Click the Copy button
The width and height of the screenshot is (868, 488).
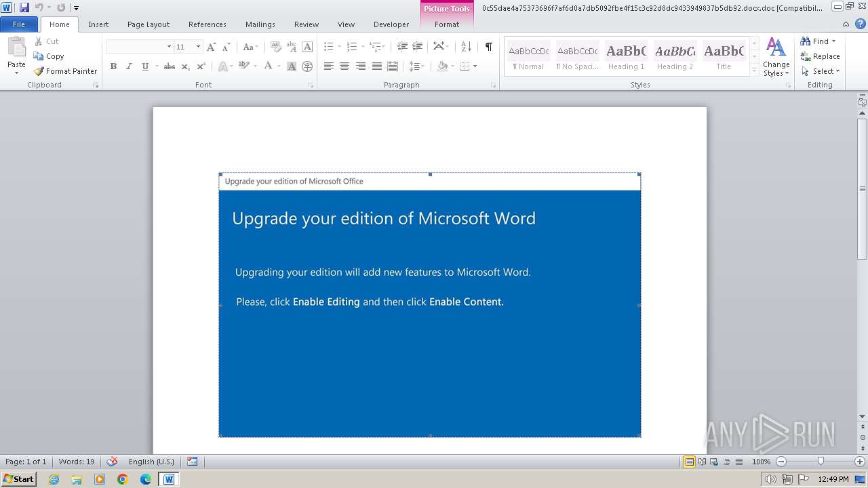[49, 56]
